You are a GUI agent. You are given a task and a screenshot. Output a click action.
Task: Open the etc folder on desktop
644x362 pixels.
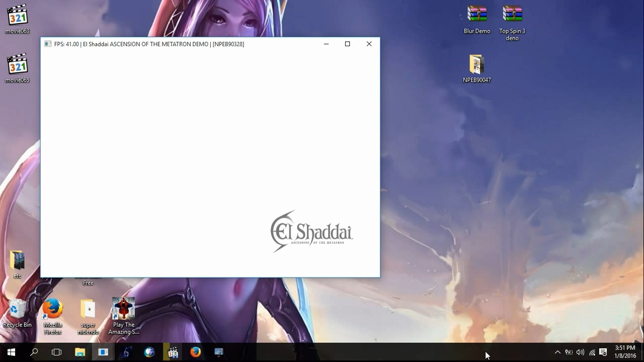pyautogui.click(x=18, y=260)
